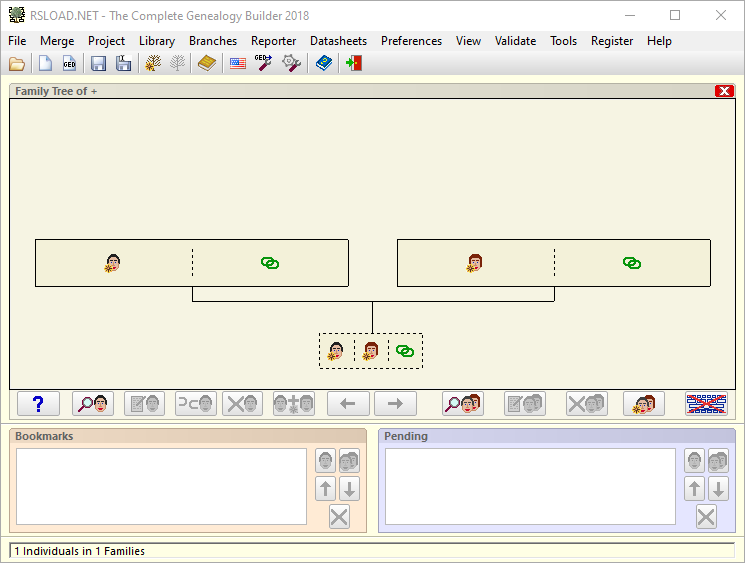Search for an individual with magnifier icon
This screenshot has width=745, height=563.
[93, 404]
